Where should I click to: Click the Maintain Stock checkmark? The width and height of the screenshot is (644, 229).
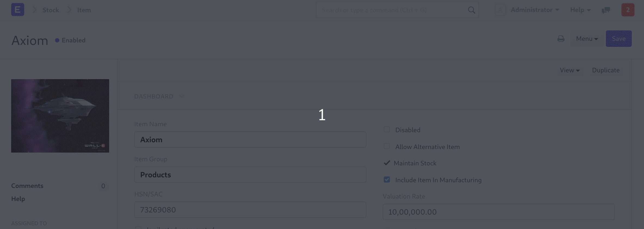(x=387, y=163)
